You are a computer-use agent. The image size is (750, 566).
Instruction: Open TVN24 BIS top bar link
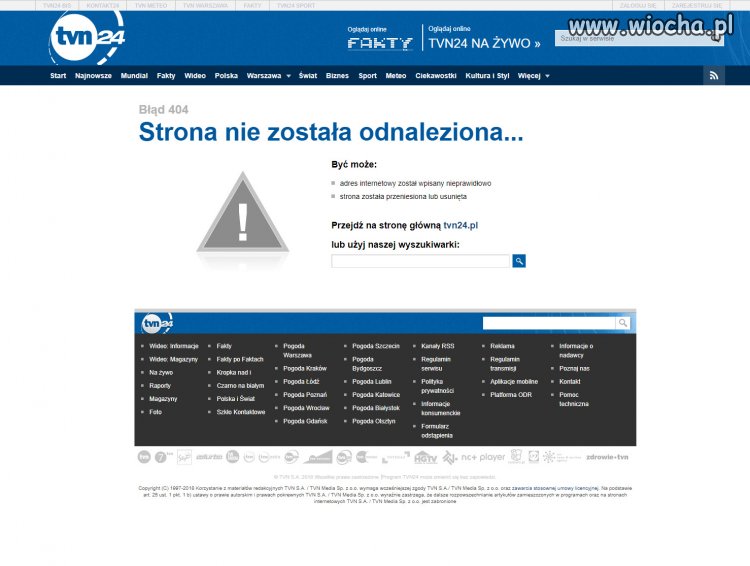(56, 6)
